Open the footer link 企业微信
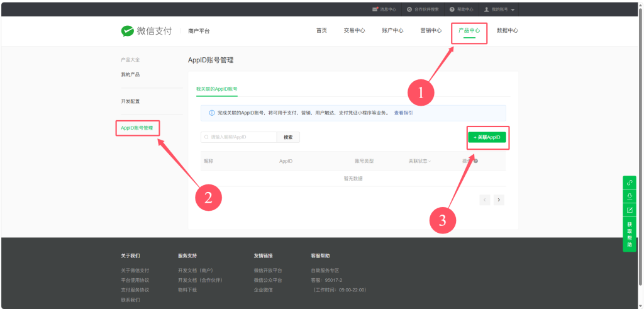This screenshot has width=644, height=309. tap(264, 290)
